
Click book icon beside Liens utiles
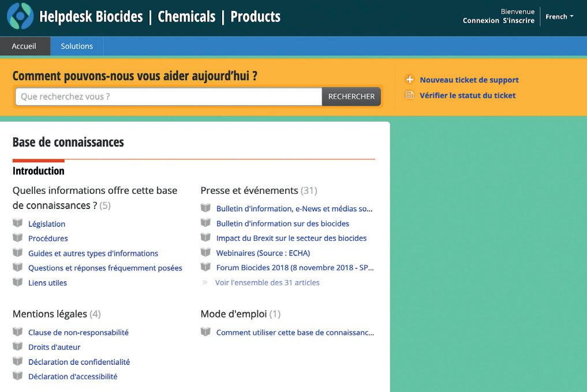[18, 282]
